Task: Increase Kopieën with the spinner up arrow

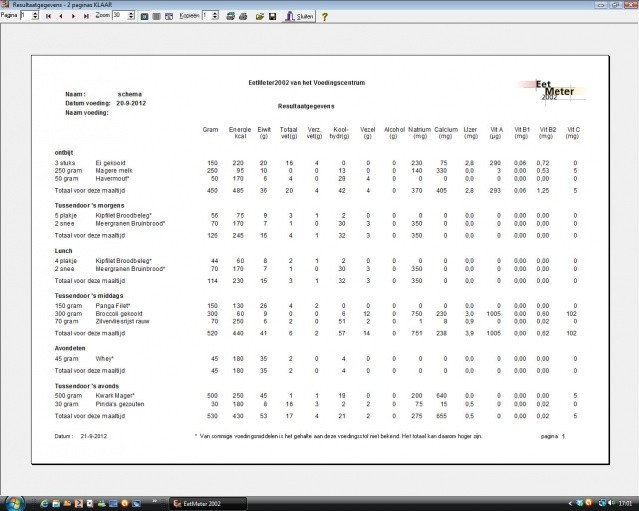Action: [x=215, y=13]
